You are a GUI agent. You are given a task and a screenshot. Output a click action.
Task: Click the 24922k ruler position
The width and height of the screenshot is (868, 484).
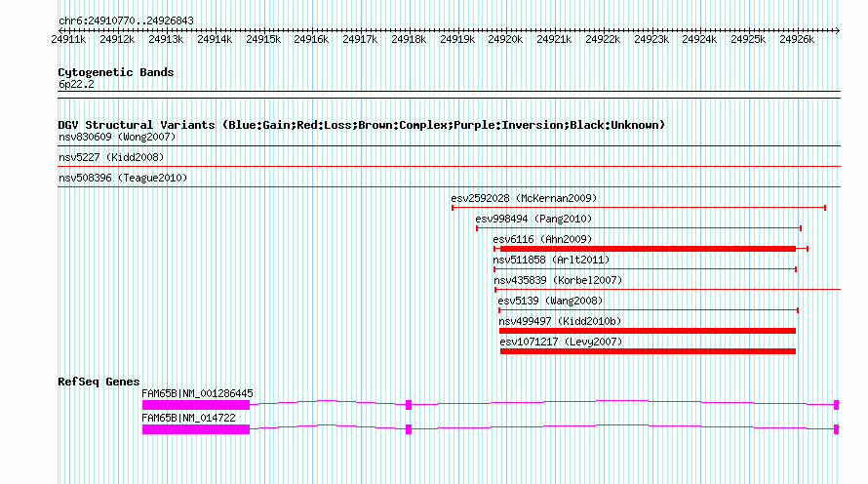pos(603,39)
